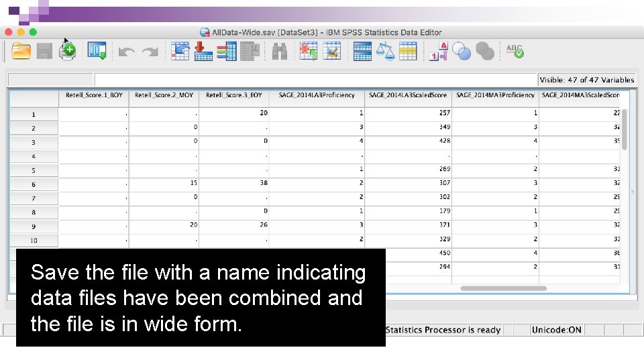
Task: Run Spell Check ABC icon
Action: 515,52
